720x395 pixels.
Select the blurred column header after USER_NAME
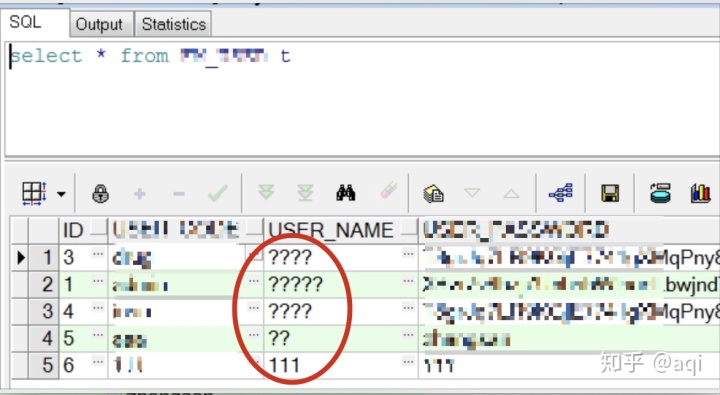tap(569, 230)
